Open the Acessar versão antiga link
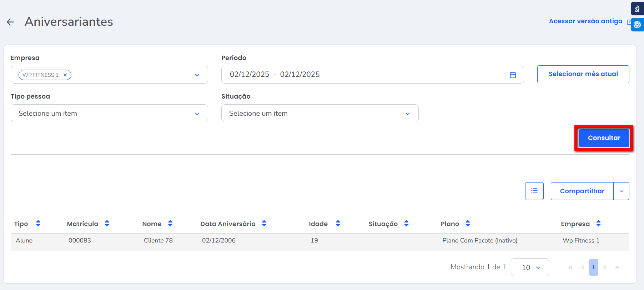 pyautogui.click(x=586, y=21)
